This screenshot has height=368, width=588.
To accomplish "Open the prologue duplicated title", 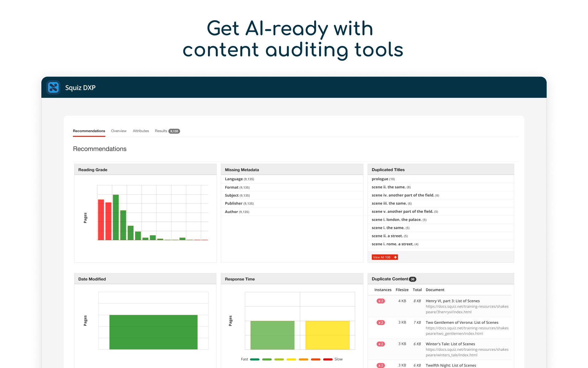I will coord(380,179).
